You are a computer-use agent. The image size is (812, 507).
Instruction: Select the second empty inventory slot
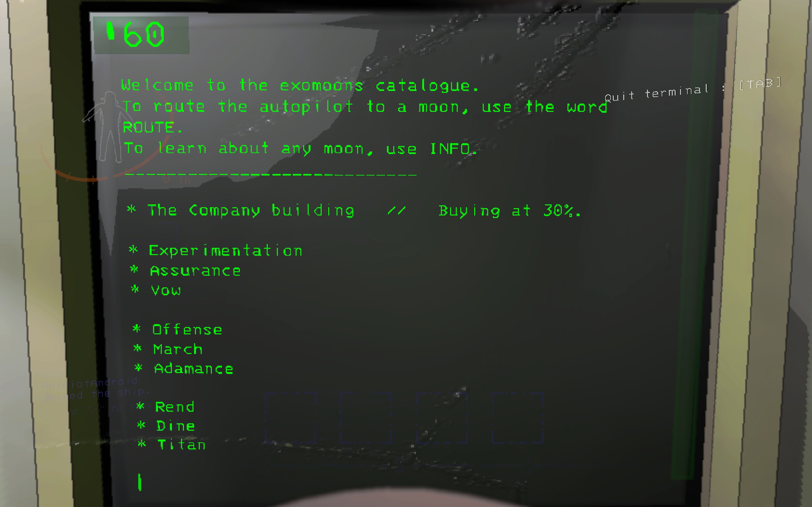point(366,418)
